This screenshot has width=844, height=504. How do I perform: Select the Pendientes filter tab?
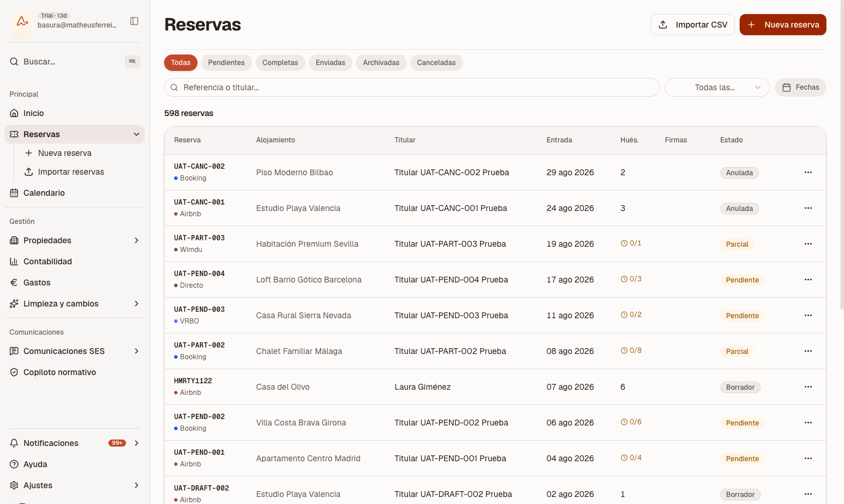[226, 63]
